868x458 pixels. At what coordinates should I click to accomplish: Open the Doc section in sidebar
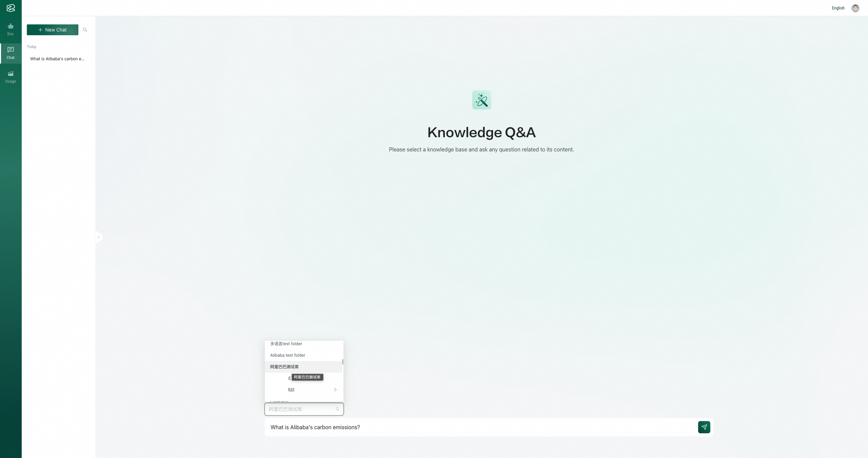pos(11,29)
